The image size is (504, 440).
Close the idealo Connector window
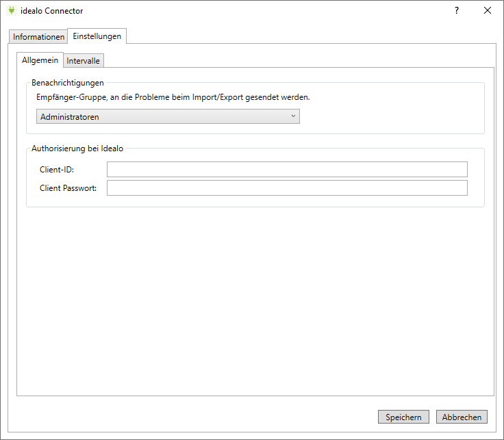(x=488, y=11)
